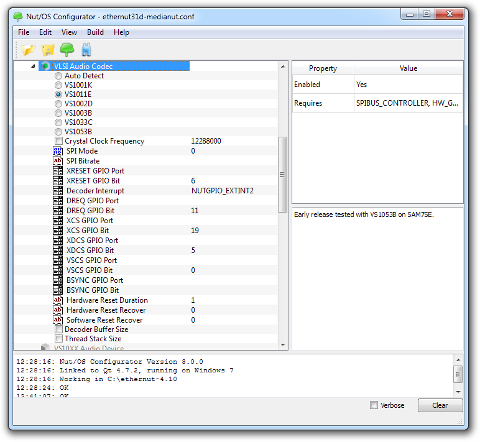Screen dimensions: 480x442
Task: Click the XCS GPIO Bit enum icon
Action: tap(58, 230)
